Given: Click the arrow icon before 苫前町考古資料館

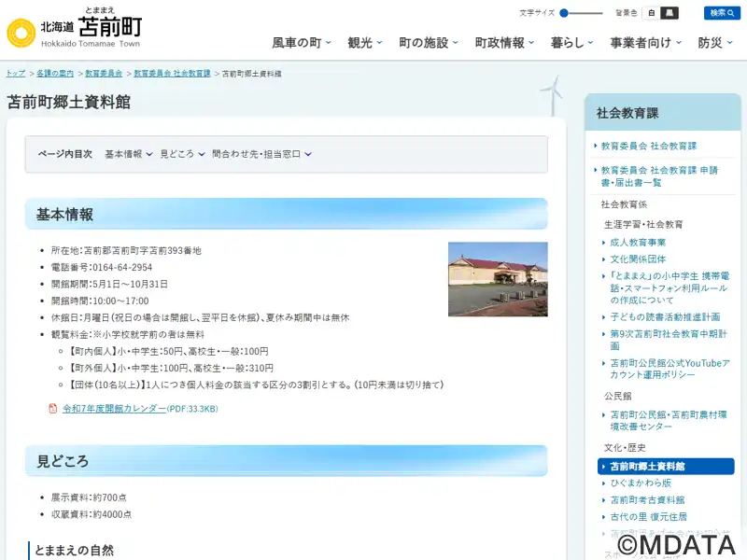Looking at the screenshot, I should click(x=603, y=500).
